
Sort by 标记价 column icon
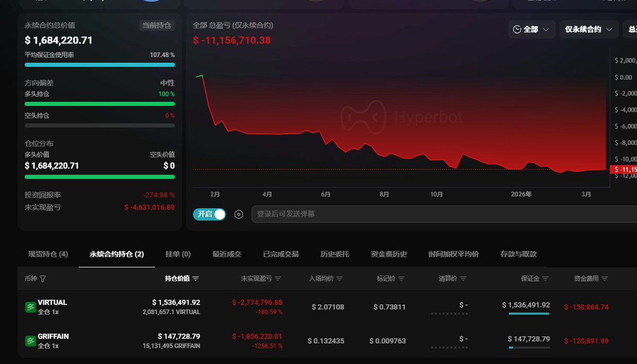401,279
